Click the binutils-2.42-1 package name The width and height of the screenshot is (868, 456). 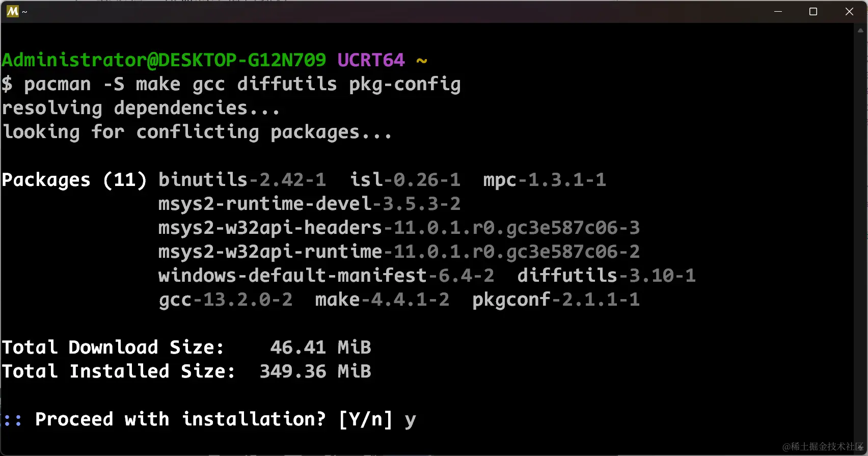point(242,179)
